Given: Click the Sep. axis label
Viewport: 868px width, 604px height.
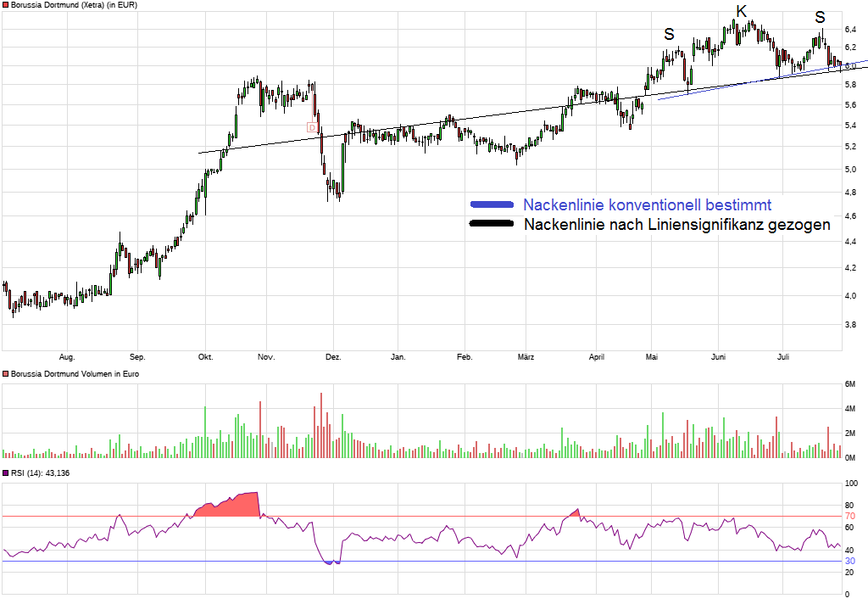Looking at the screenshot, I should (137, 357).
